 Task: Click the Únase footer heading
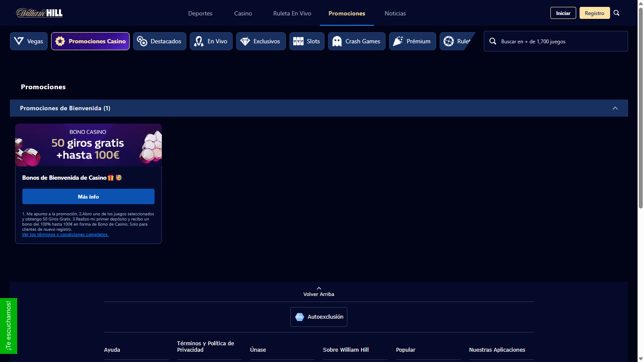pyautogui.click(x=258, y=350)
